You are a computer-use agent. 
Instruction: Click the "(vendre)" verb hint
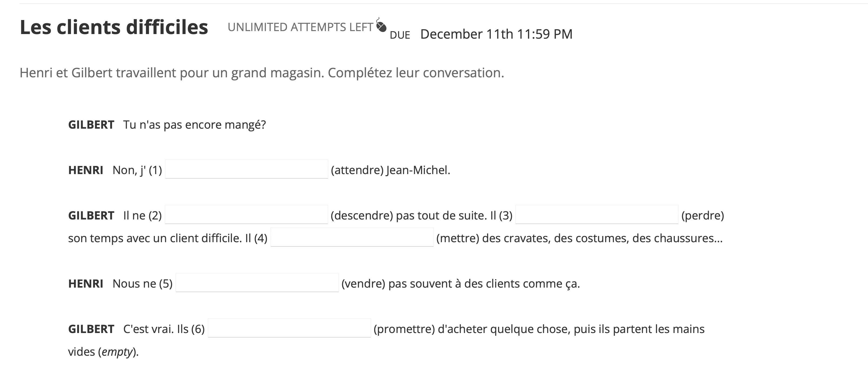[x=363, y=284]
